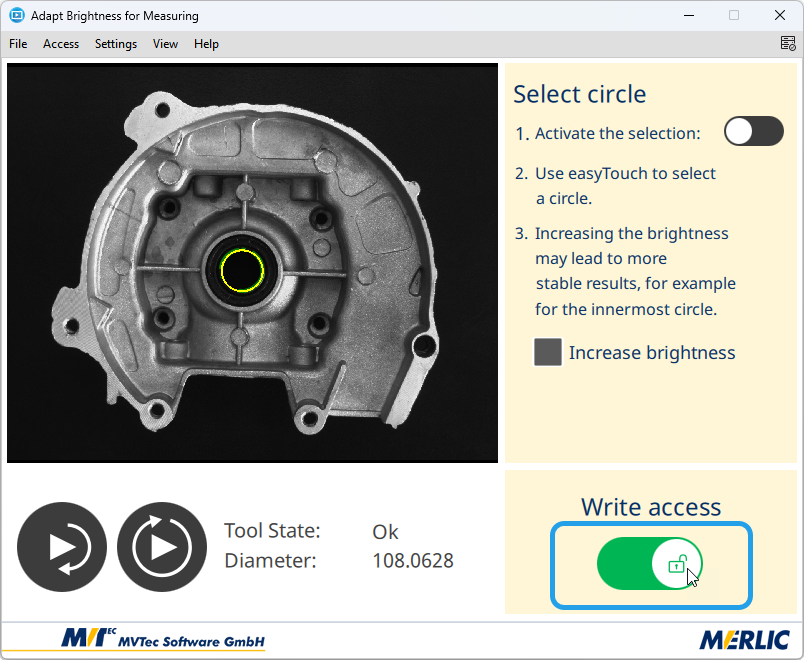Click the Select circle heading
The width and height of the screenshot is (804, 660).
[579, 94]
